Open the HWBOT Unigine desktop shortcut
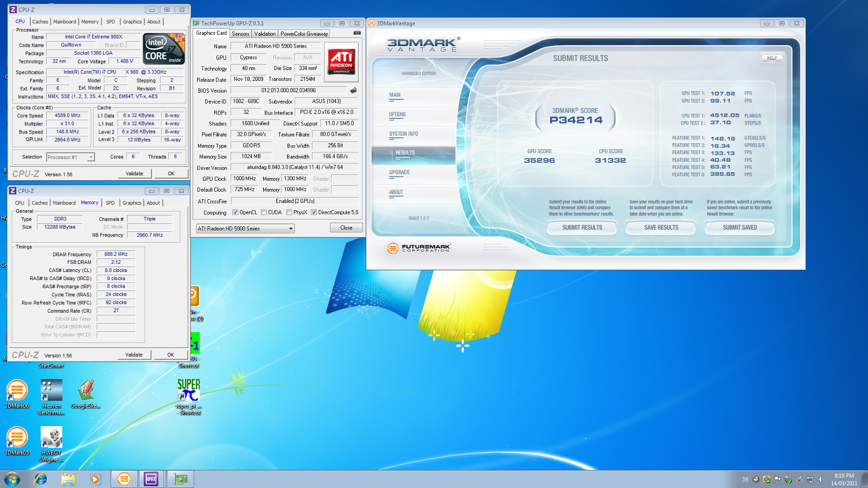The width and height of the screenshot is (868, 488). (52, 444)
